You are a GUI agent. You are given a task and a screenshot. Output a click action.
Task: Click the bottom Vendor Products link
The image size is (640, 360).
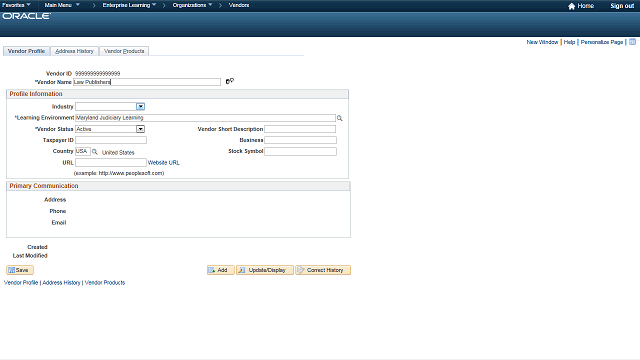pyautogui.click(x=105, y=282)
